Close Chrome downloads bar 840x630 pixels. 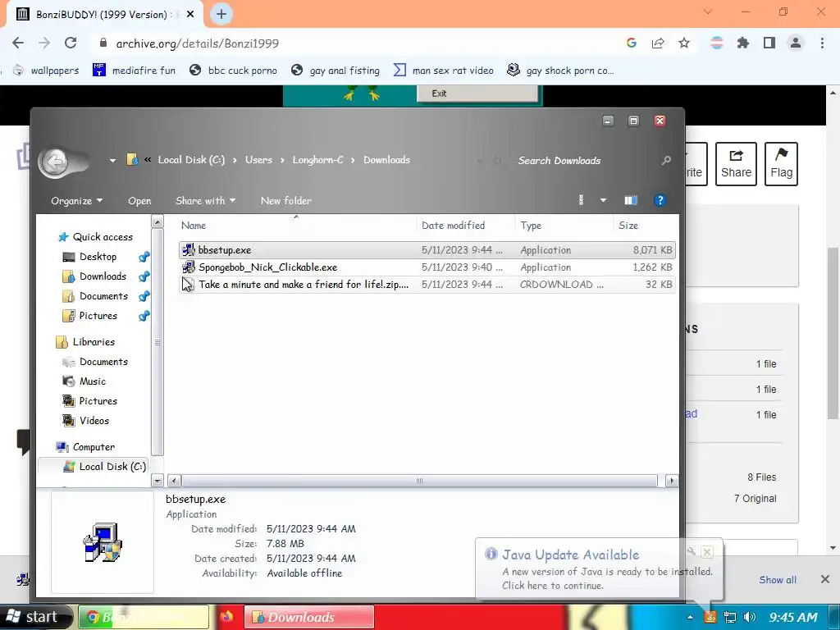tap(825, 579)
